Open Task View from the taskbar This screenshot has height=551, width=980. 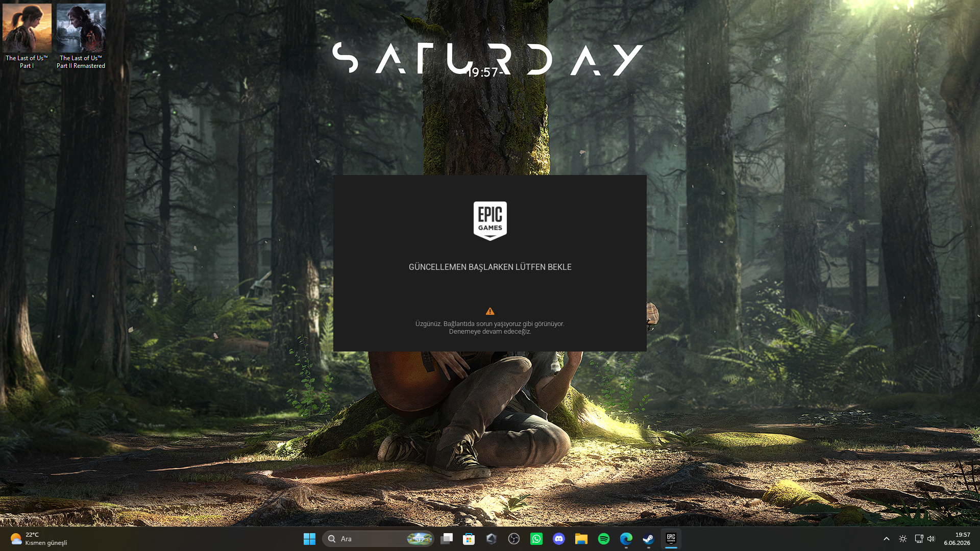click(x=447, y=539)
